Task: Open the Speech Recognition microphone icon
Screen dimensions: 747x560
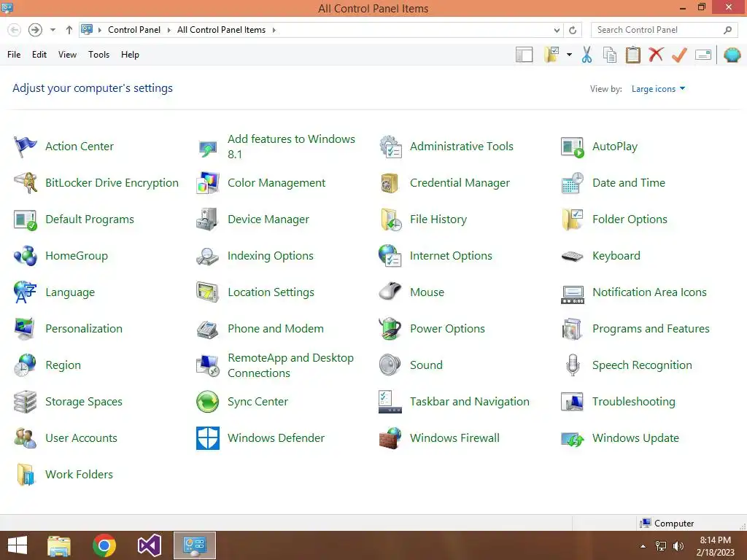Action: coord(573,365)
